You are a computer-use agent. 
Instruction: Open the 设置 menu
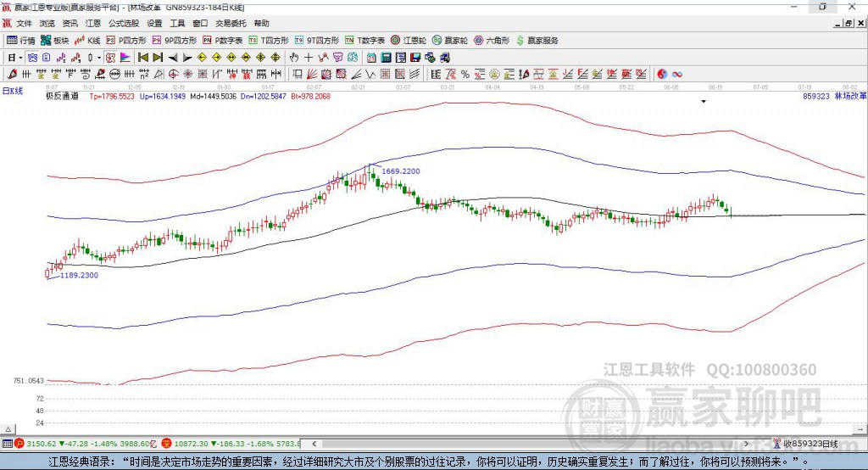pos(154,23)
